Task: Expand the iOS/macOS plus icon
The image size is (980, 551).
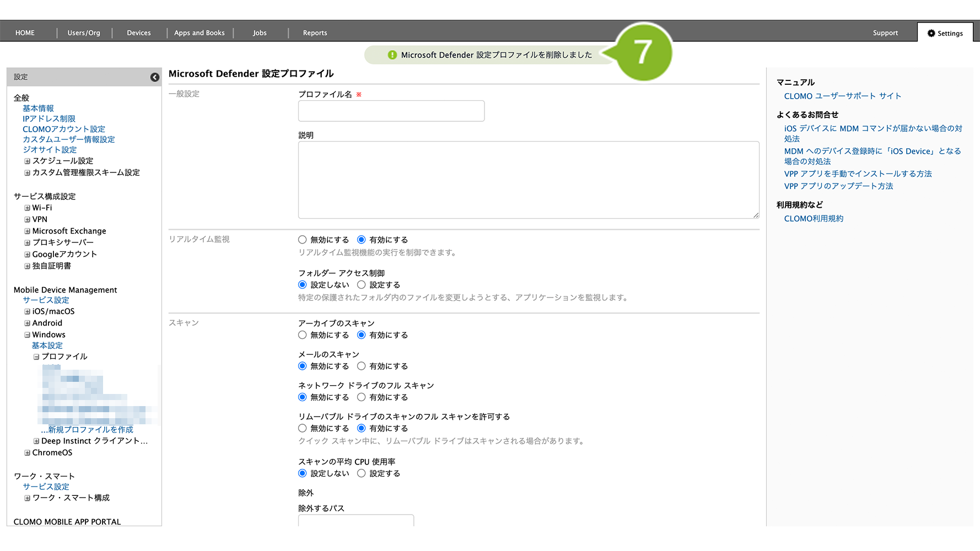Action: point(27,312)
